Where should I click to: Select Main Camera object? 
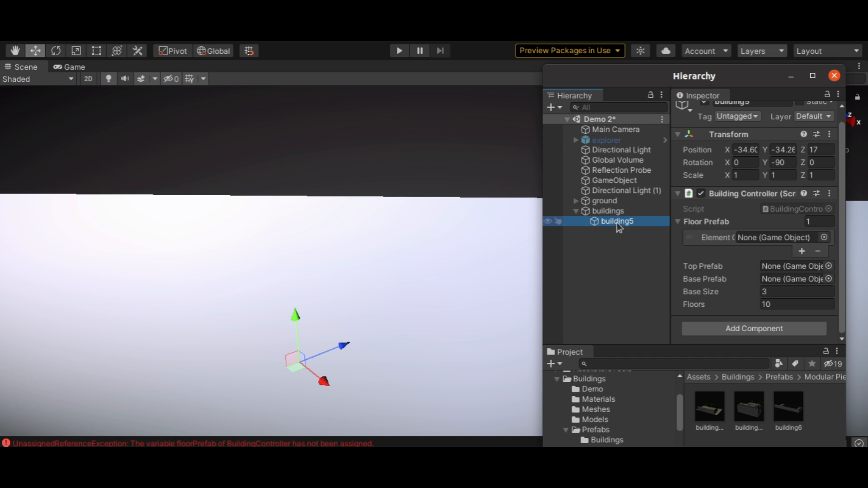point(616,129)
